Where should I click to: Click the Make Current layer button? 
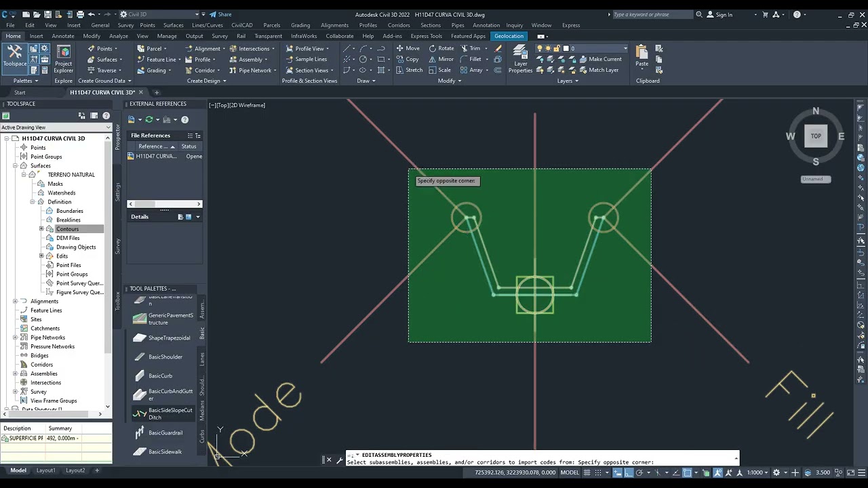pos(600,59)
